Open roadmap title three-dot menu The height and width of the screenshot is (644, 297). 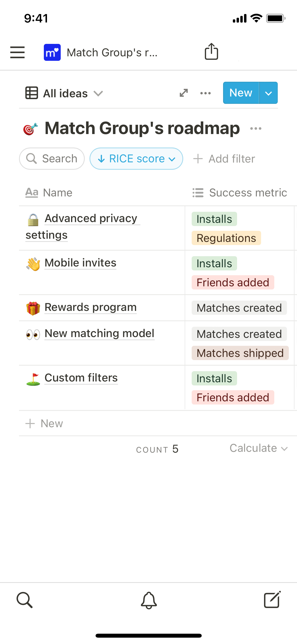[256, 129]
